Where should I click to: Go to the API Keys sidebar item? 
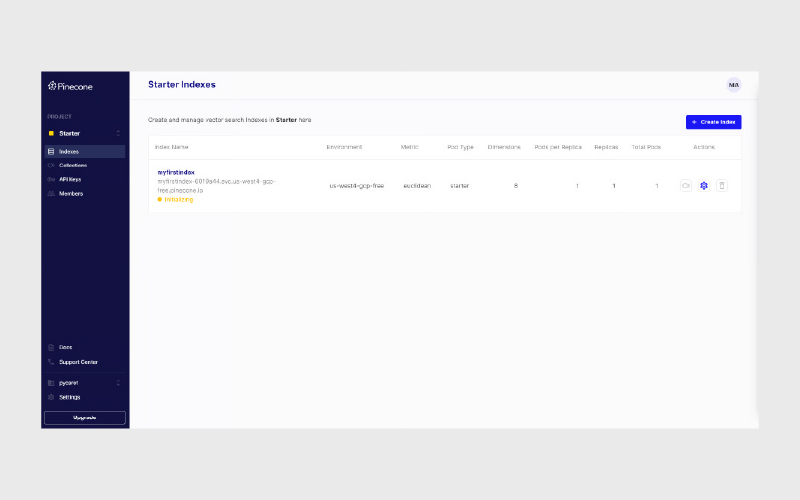click(x=64, y=180)
